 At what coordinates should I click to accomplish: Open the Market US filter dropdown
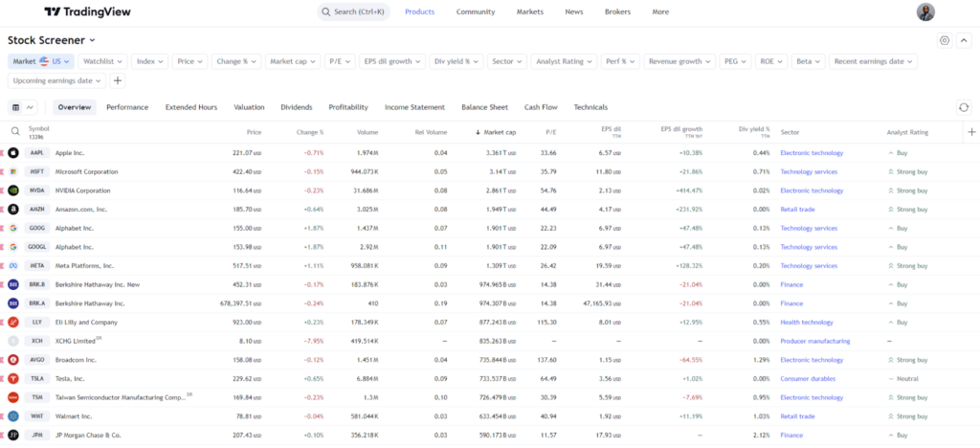(41, 61)
